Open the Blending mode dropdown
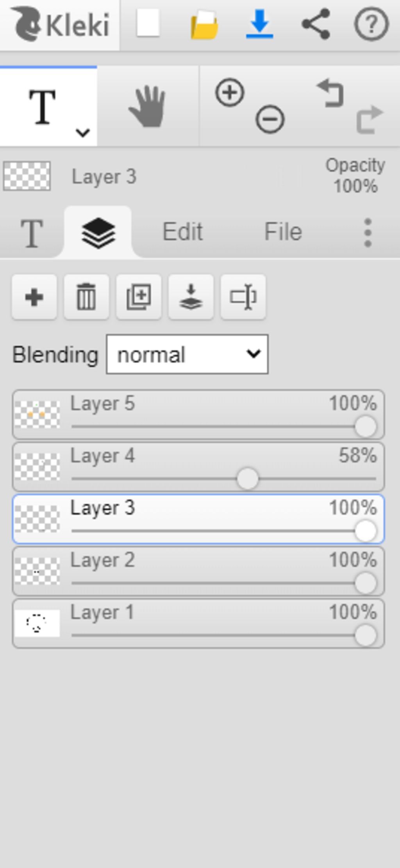Screen dimensions: 400x868 pyautogui.click(x=187, y=354)
